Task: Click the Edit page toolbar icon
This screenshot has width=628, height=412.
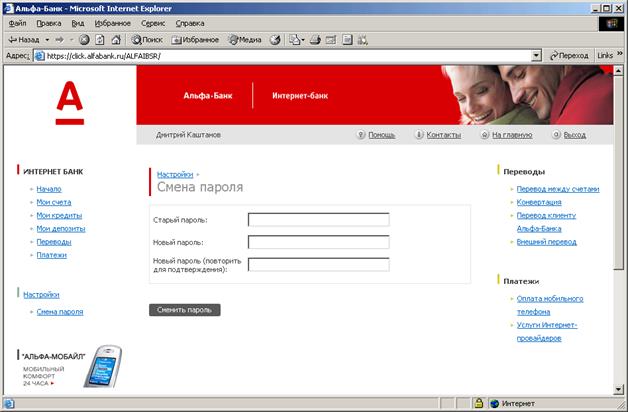Action: click(331, 40)
